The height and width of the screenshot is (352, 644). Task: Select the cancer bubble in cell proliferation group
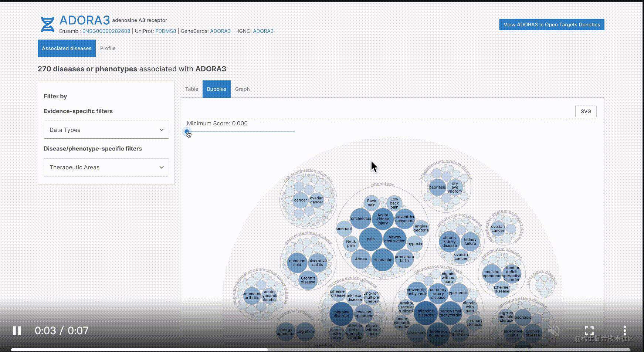[300, 200]
